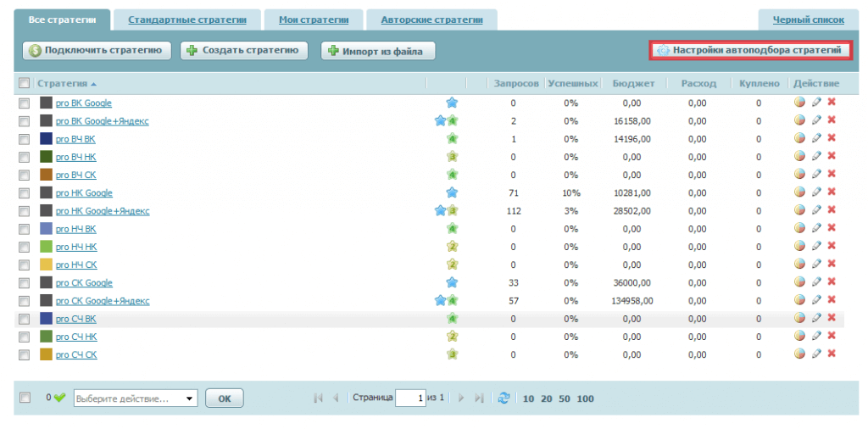Viewport: 868px width, 429px height.
Task: Check the pro СЧ СК row checkbox
Action: (24, 355)
